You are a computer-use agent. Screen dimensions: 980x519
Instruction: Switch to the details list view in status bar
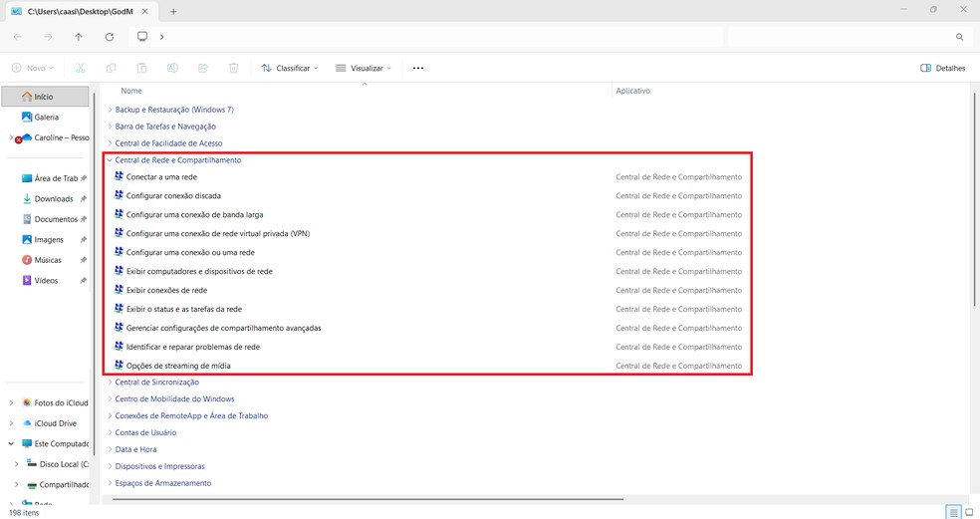tap(953, 512)
